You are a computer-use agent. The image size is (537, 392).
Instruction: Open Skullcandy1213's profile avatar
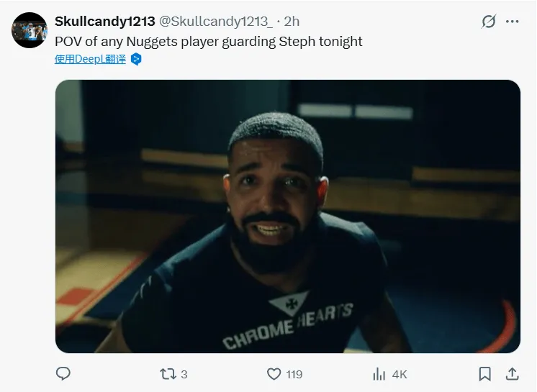pos(30,30)
